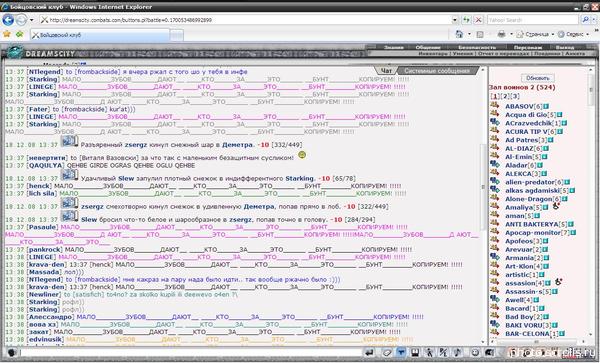Image resolution: width=600 pixels, height=363 pixels.
Task: Toggle chat sound with the music note icon
Action: click(457, 352)
